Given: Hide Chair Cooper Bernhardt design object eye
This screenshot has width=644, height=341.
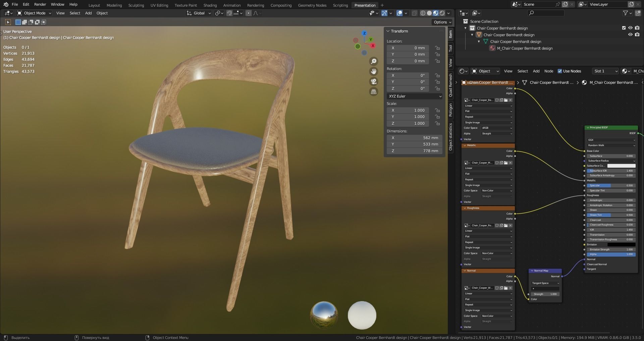Looking at the screenshot, I should (x=630, y=35).
